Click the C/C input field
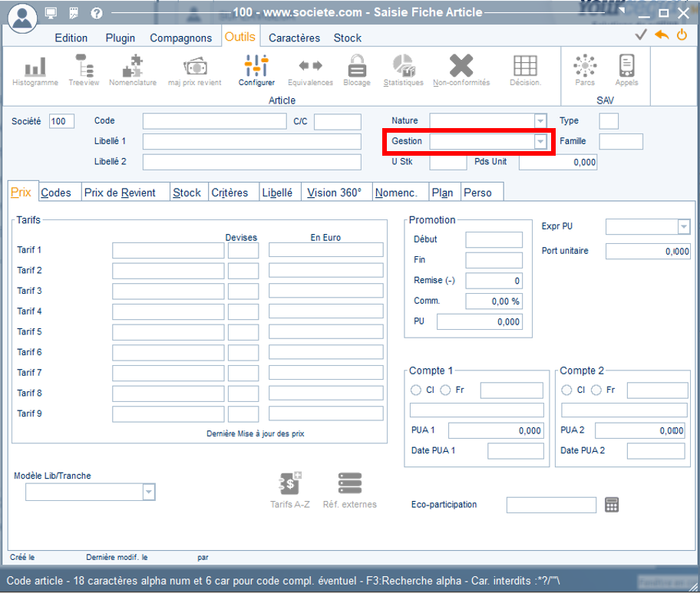 tap(338, 121)
